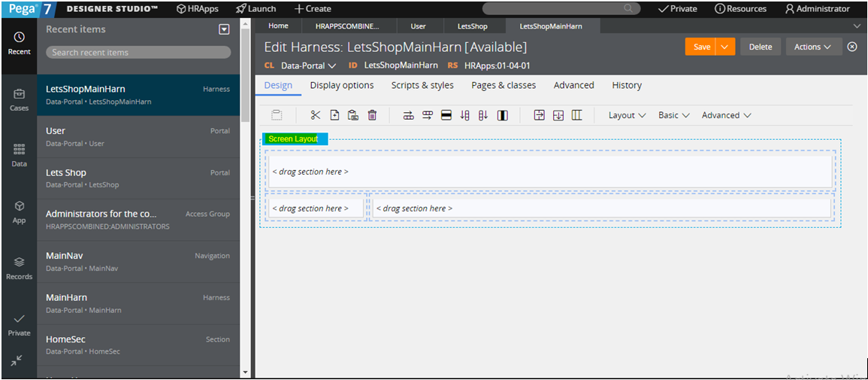The width and height of the screenshot is (868, 380).
Task: Click the Delete trash can icon in toolbar
Action: (x=372, y=115)
